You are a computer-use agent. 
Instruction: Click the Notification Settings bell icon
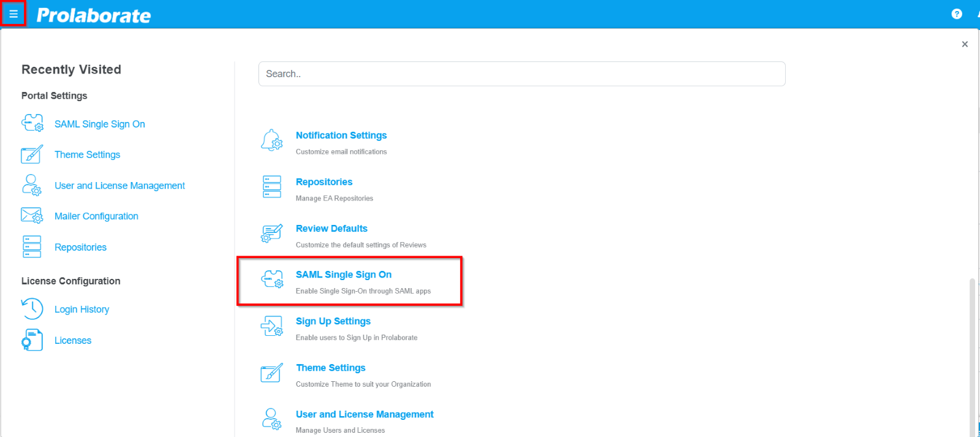[x=272, y=140]
